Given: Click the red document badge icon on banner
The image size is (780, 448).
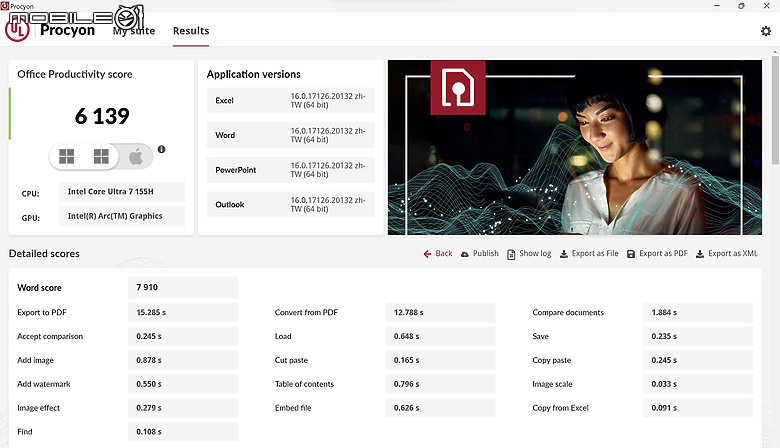Looking at the screenshot, I should [x=458, y=88].
